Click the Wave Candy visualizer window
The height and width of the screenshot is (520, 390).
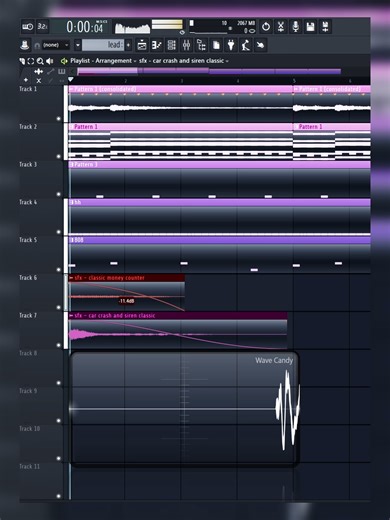point(184,408)
